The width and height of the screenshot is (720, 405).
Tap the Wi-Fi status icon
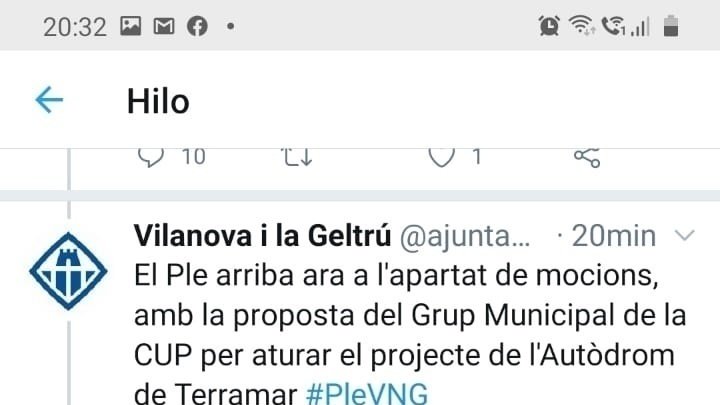(582, 25)
